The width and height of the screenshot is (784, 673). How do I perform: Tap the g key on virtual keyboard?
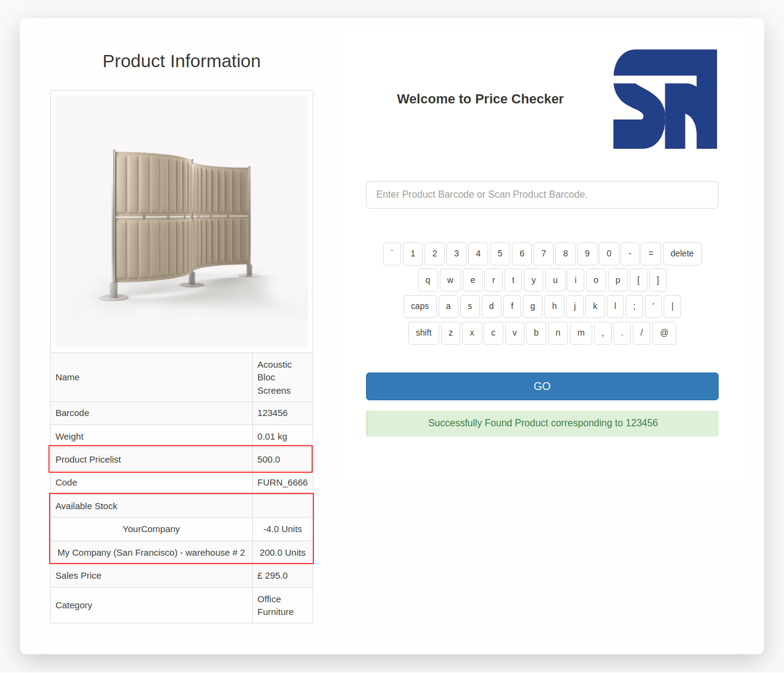pyautogui.click(x=532, y=307)
